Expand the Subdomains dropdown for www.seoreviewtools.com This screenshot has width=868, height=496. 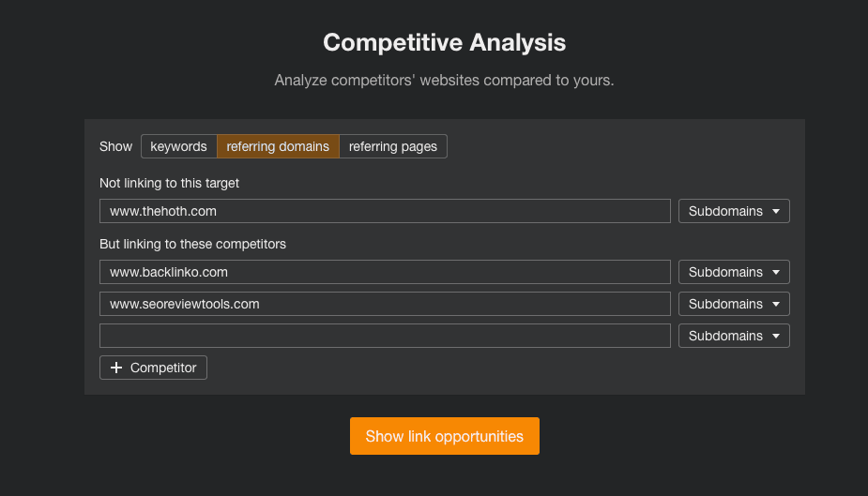click(x=733, y=304)
